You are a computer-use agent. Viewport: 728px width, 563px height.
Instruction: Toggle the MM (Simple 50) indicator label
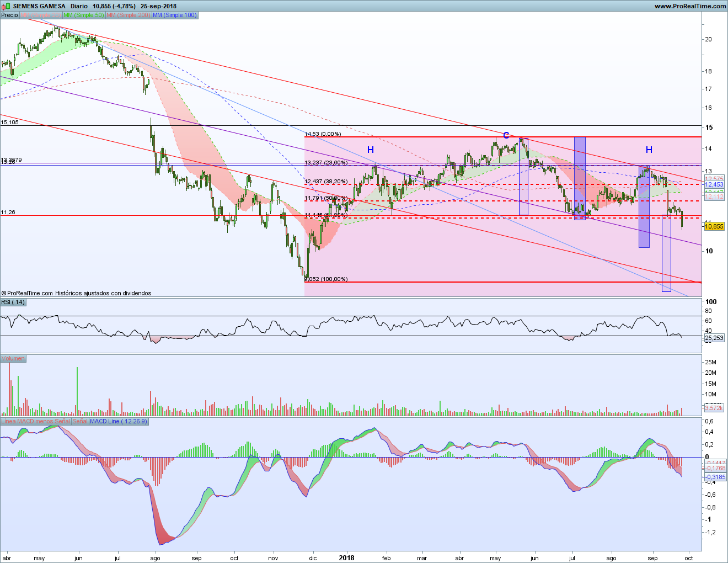(83, 15)
